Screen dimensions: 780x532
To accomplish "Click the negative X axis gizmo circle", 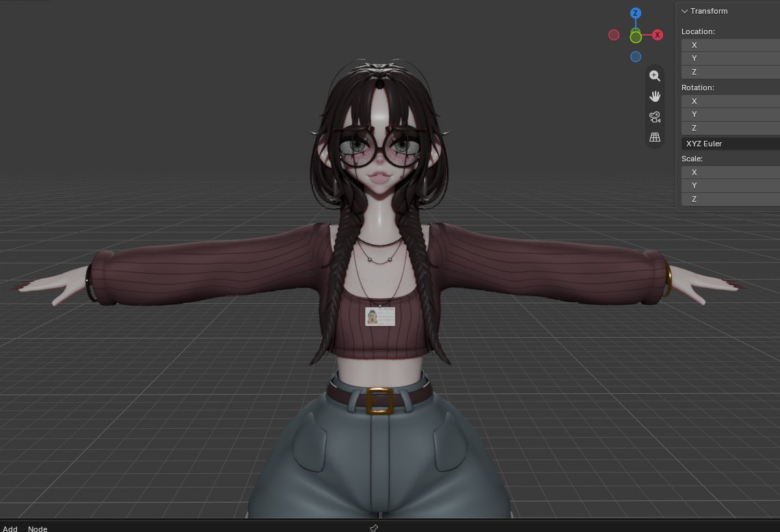I will 614,35.
